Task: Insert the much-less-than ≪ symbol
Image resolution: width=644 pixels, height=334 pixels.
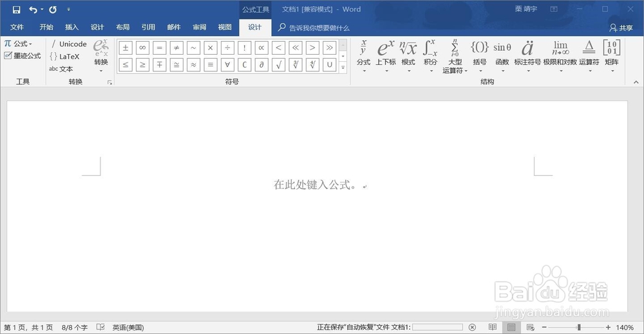Action: tap(296, 48)
